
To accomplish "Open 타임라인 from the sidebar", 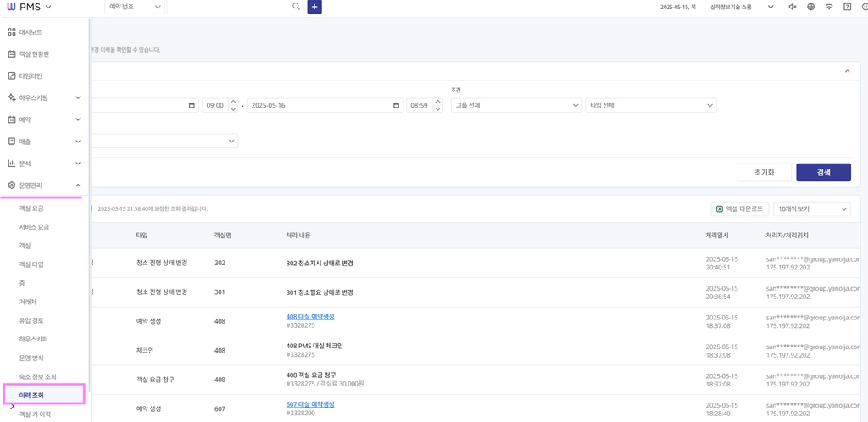I will 44,75.
